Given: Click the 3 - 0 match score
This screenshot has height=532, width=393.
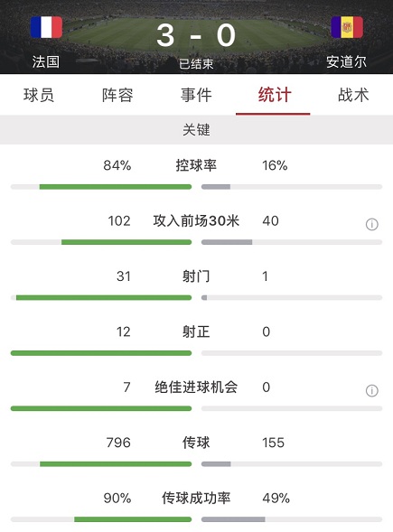Looking at the screenshot, I should (196, 35).
